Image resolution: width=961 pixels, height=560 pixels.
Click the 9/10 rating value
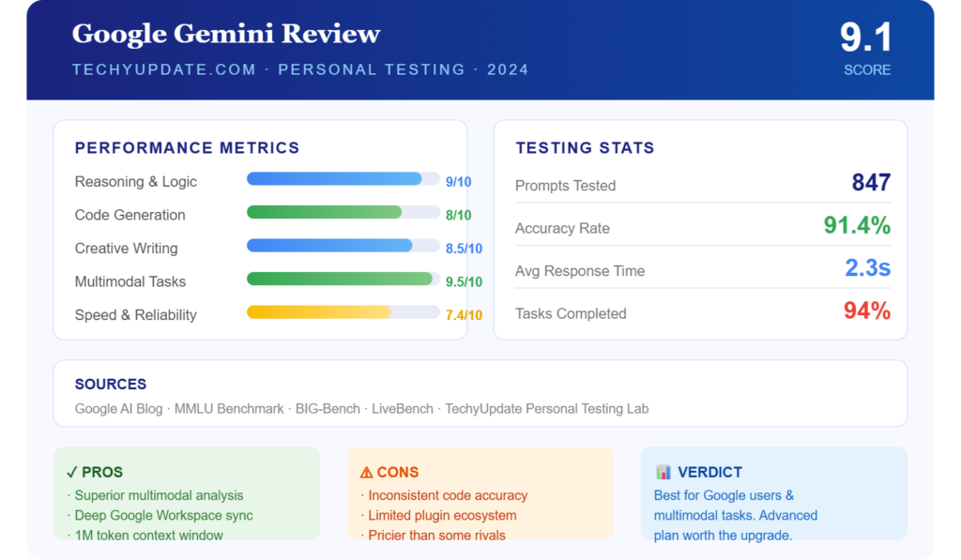coord(458,182)
